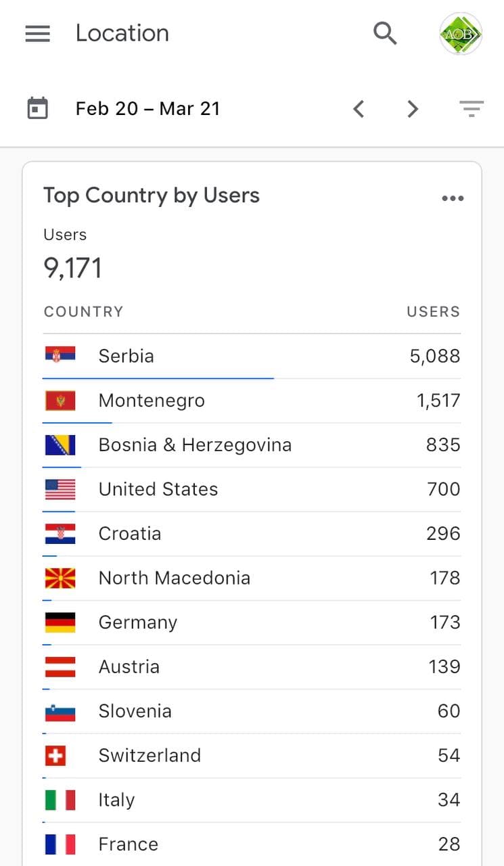This screenshot has width=504, height=866.
Task: Click the Serbia users progress bar
Action: (158, 378)
